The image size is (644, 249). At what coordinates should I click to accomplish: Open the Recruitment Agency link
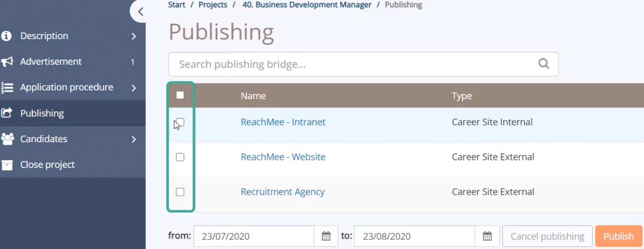tap(282, 192)
